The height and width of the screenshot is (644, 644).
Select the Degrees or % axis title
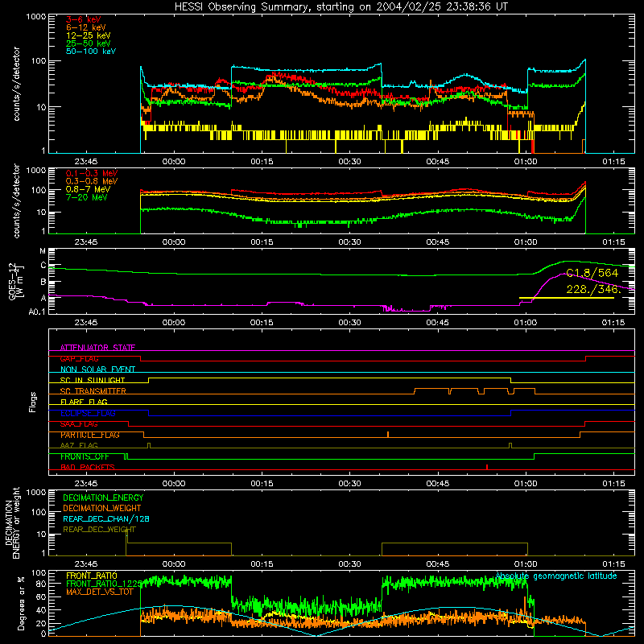tap(21, 603)
